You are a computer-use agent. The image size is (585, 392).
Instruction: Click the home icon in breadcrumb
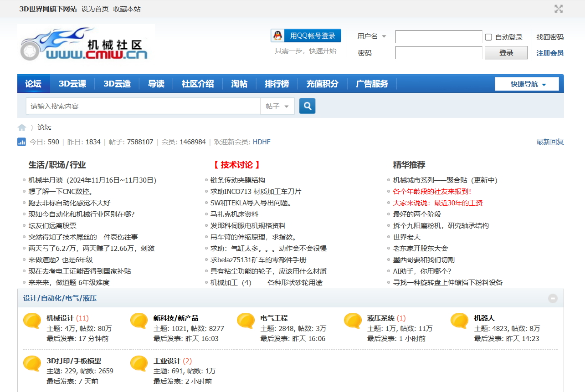[22, 127]
